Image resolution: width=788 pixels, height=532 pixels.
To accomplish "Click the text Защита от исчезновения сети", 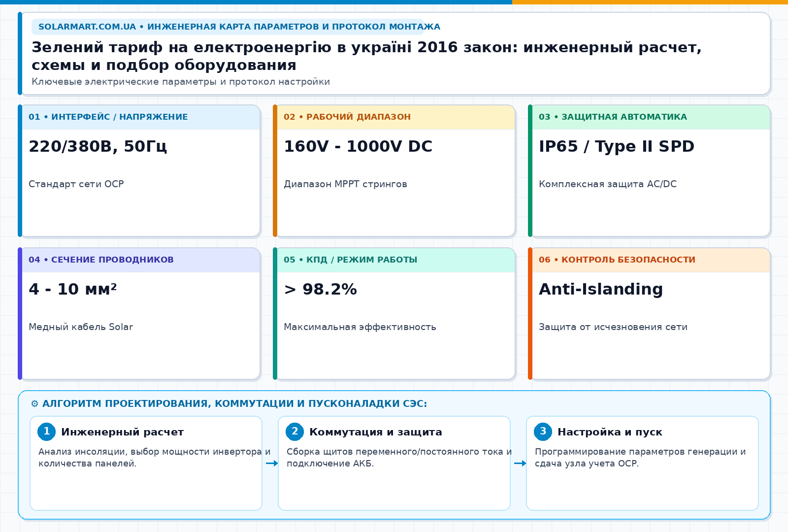I will [x=613, y=327].
